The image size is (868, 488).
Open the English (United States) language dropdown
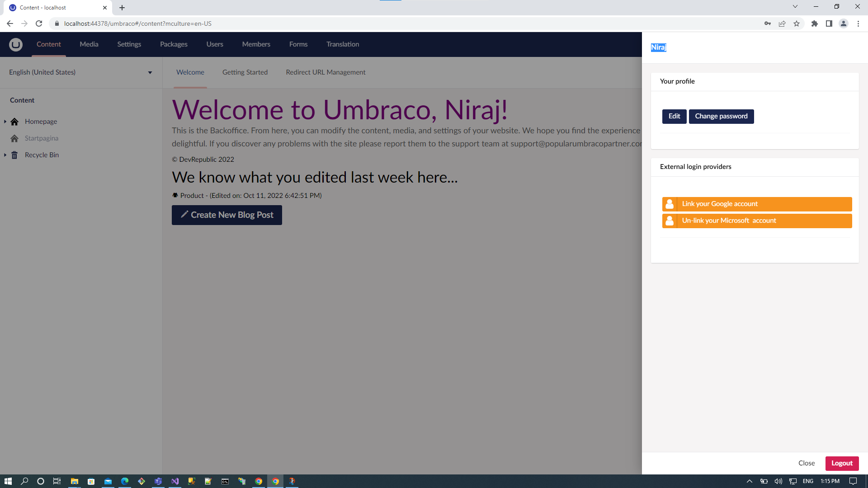coord(81,72)
